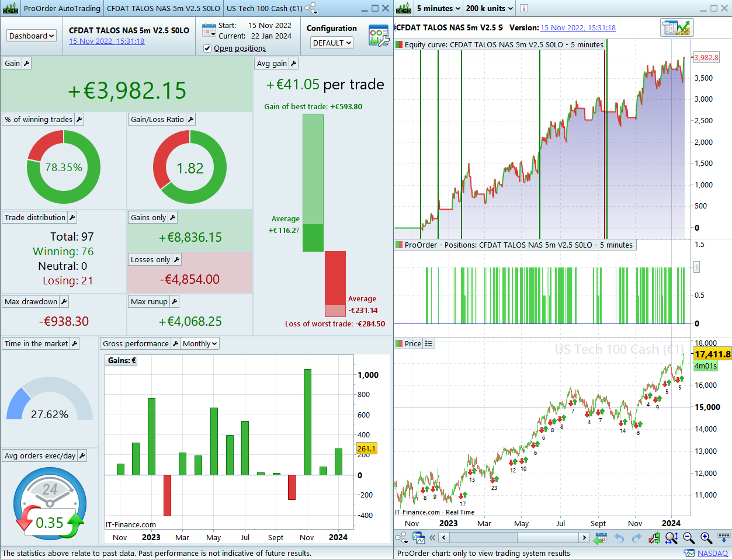Click the '% of winning trades' label

[39, 120]
